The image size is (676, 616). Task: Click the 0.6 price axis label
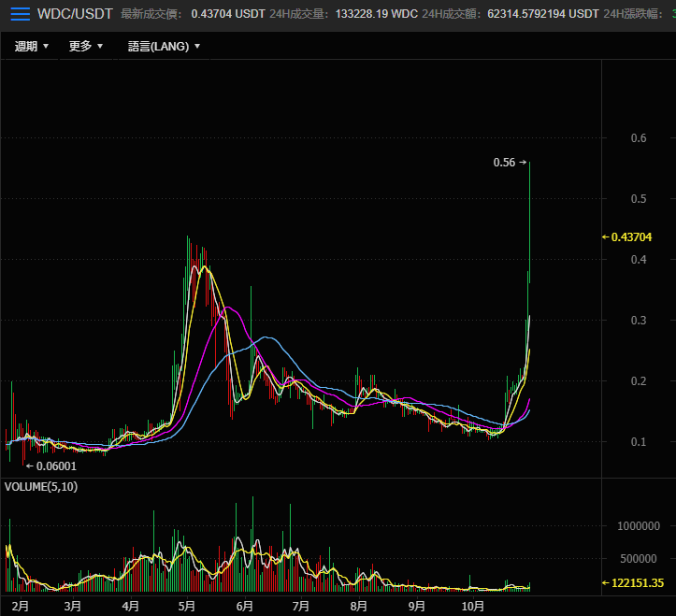click(612, 138)
